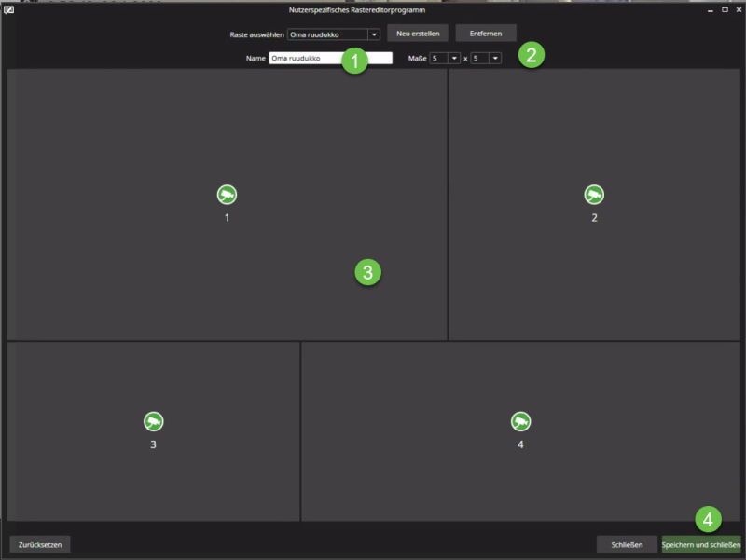
Task: Click the green badge numbered 4
Action: [x=707, y=519]
